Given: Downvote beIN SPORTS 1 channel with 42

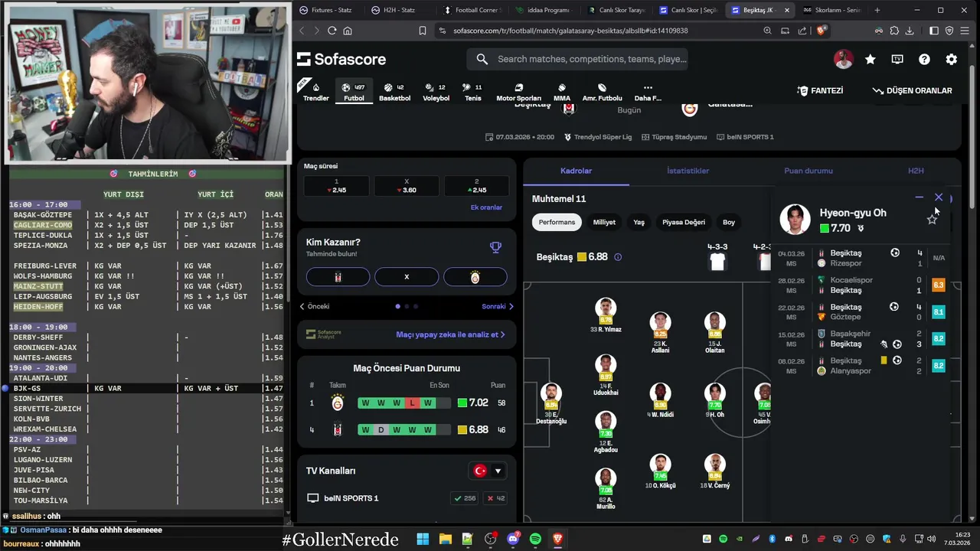Looking at the screenshot, I should tap(497, 498).
